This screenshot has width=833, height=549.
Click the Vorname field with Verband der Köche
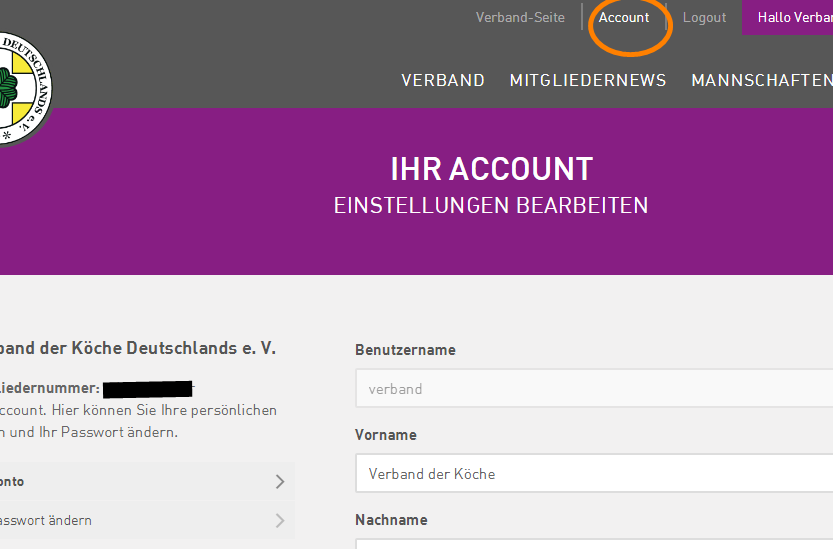[594, 474]
